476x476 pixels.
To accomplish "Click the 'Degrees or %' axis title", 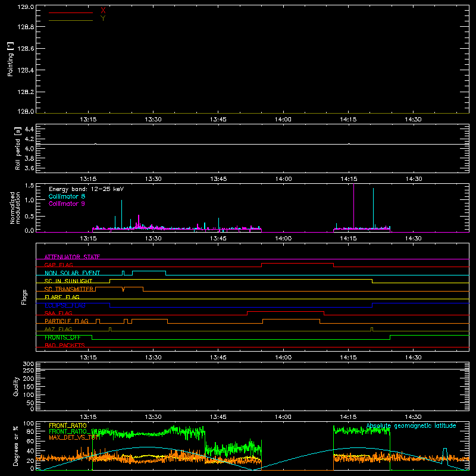I will point(16,446).
